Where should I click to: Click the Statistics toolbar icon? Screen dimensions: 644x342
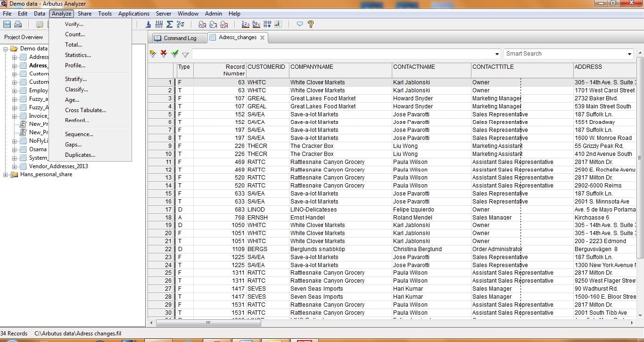[x=180, y=24]
